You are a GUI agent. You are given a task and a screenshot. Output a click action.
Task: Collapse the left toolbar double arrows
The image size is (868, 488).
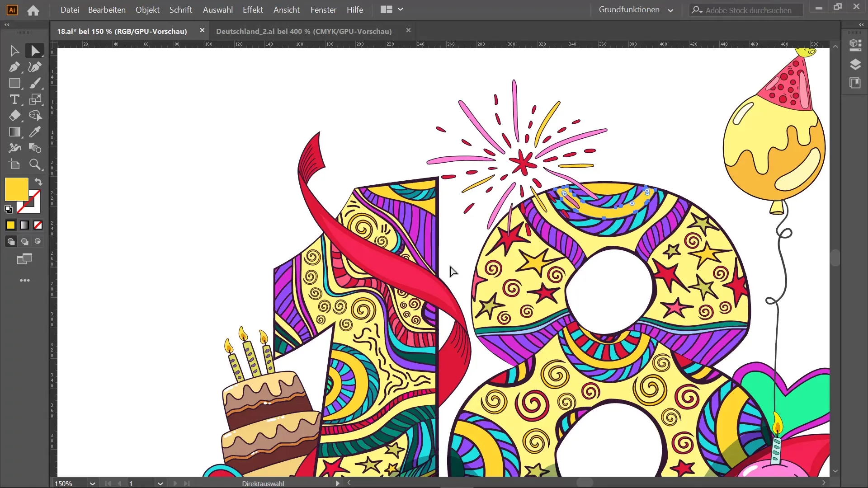[7, 25]
